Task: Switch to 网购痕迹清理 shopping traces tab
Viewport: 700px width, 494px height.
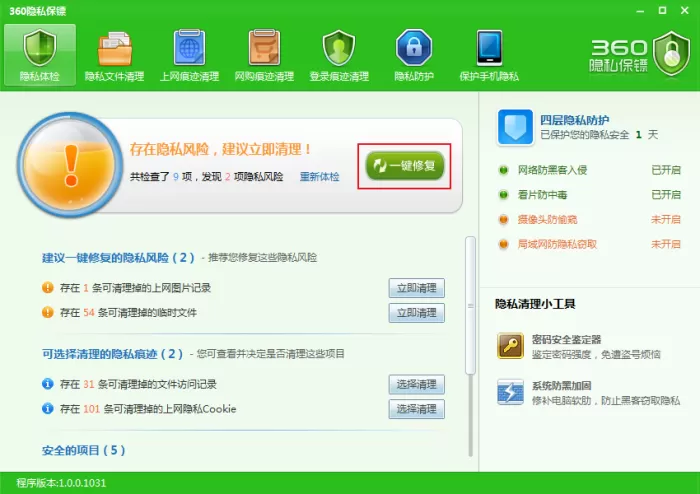Action: coord(264,55)
